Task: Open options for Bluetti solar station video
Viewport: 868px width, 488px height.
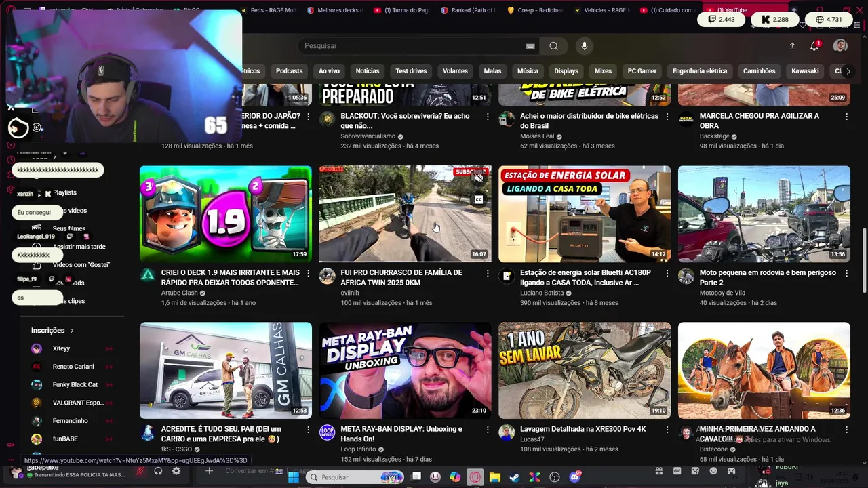Action: [667, 273]
